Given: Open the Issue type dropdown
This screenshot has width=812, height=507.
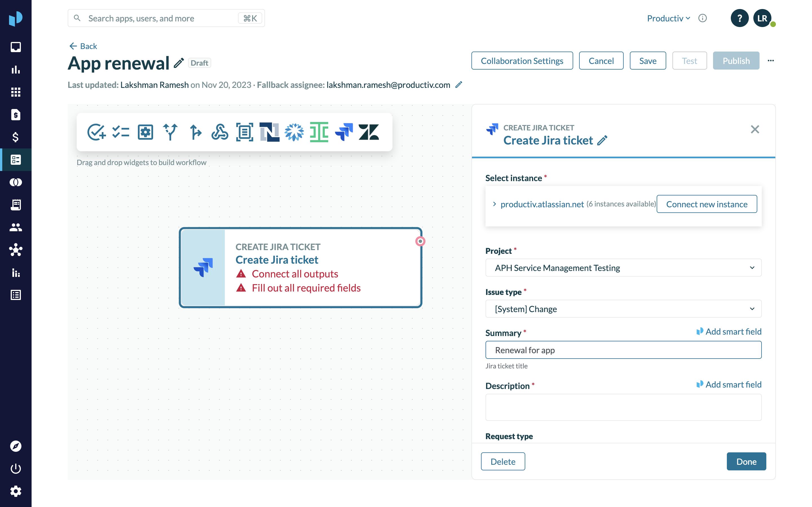Looking at the screenshot, I should click(623, 309).
